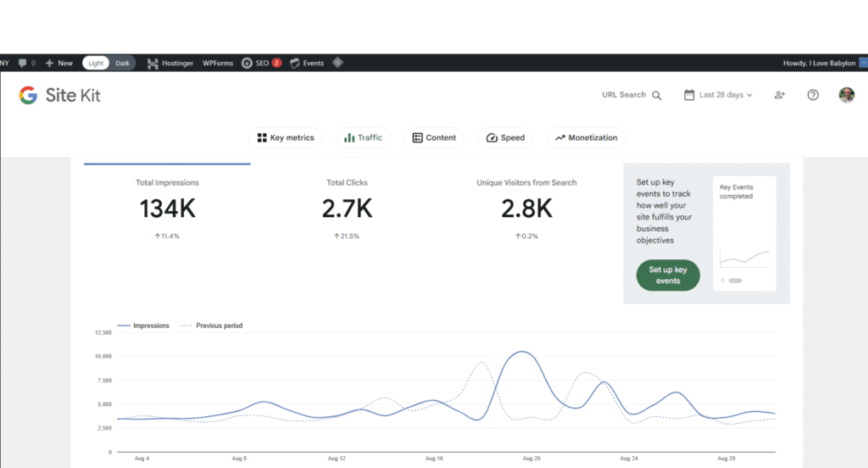Open WPForms in the admin bar

coord(218,63)
